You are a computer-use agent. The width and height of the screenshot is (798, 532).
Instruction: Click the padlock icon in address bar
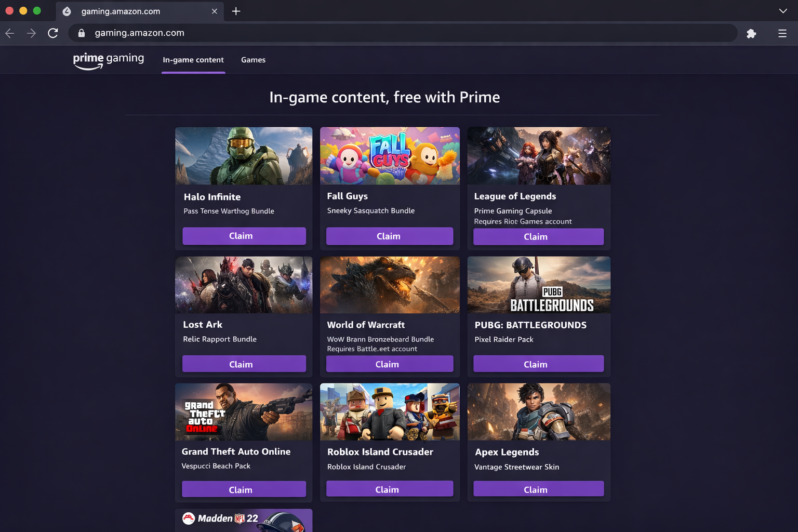(x=81, y=33)
